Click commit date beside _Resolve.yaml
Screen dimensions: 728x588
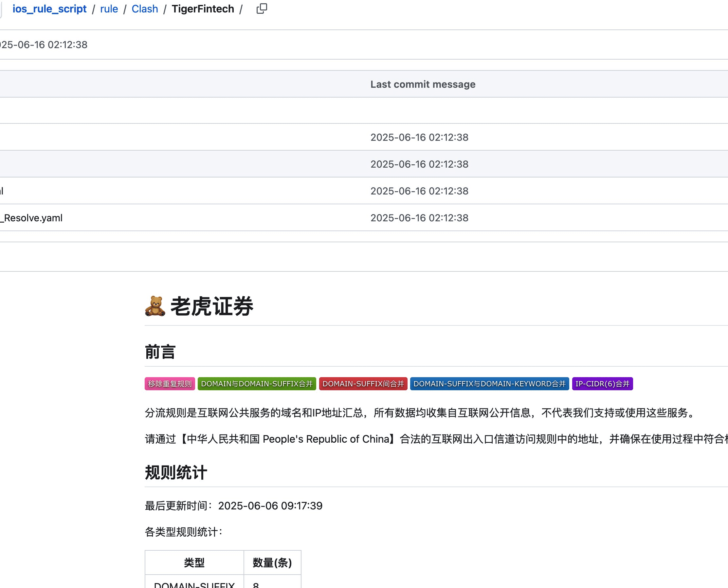[x=419, y=218]
